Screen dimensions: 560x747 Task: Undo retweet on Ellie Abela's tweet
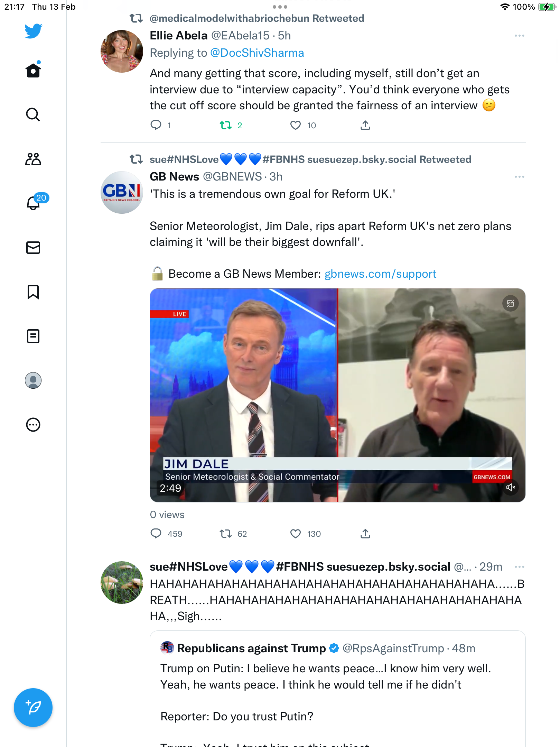(226, 125)
